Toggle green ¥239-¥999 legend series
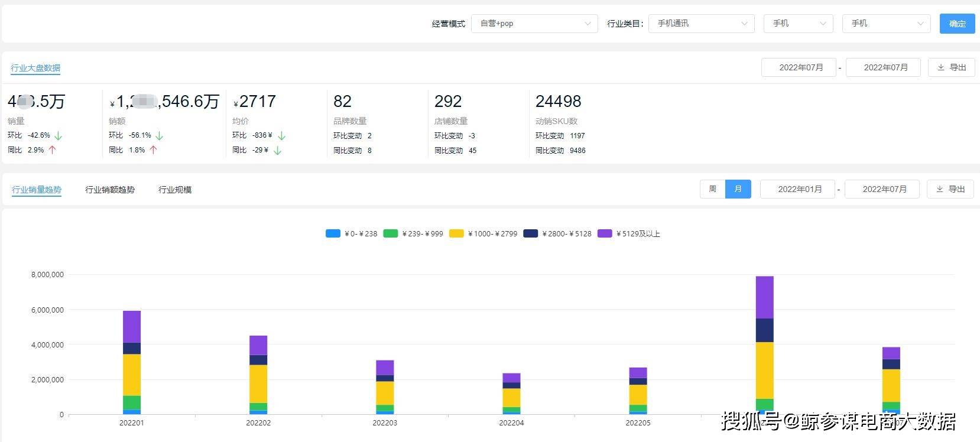The image size is (980, 442). (413, 233)
